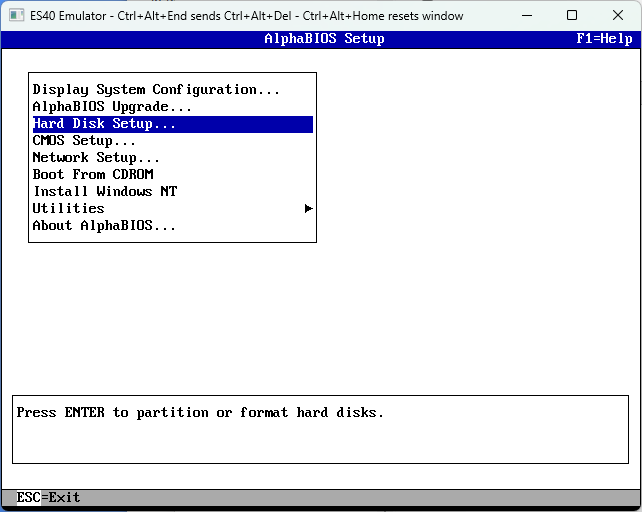Expand Utilities submenu arrow

(309, 208)
